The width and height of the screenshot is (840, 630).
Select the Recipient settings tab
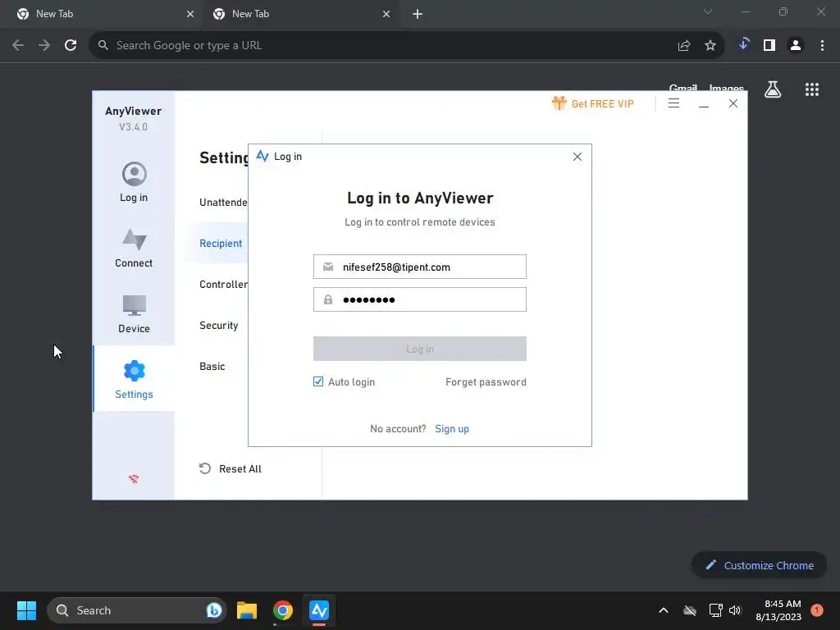221,243
